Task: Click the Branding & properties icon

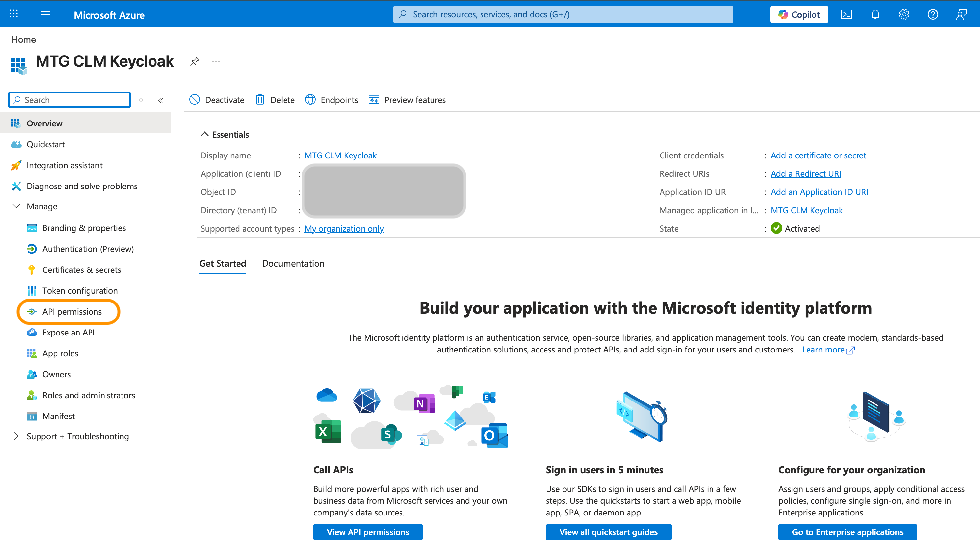Action: pos(32,228)
